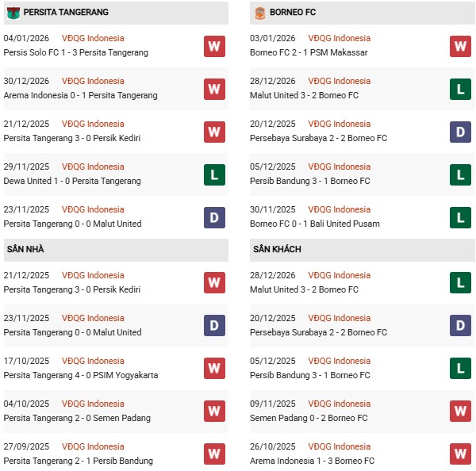Click W badge for Persis Solo match
This screenshot has width=476, height=471.
pos(214,46)
